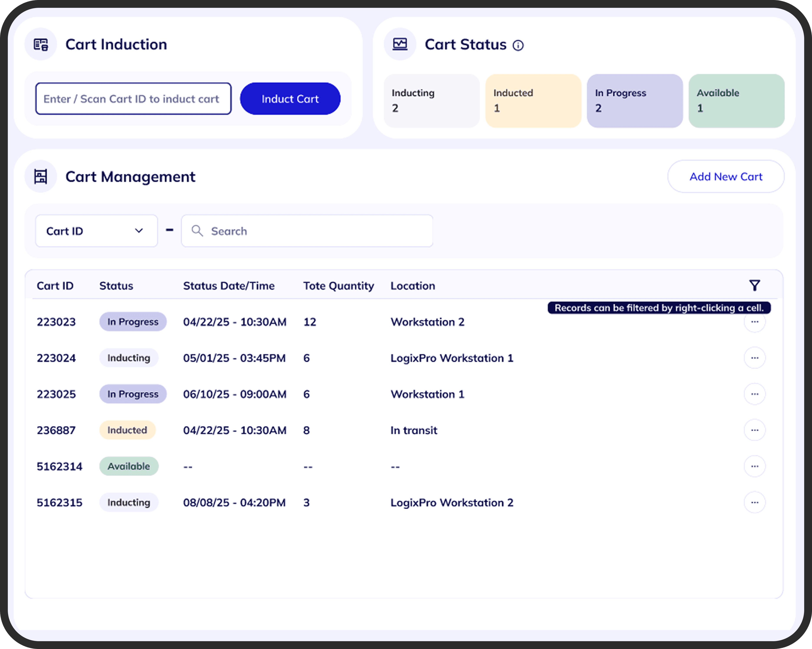
Task: Click the LogixPro Workstation 2 location cell
Action: point(452,503)
